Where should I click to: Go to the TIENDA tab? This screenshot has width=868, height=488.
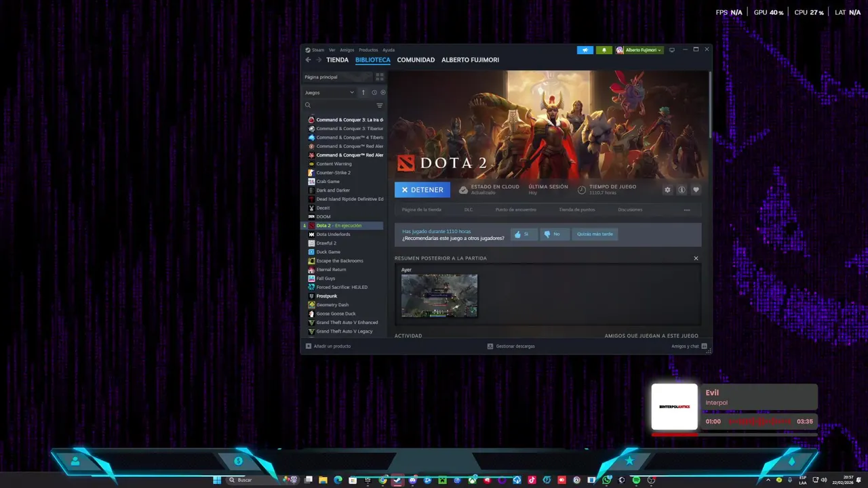(337, 60)
